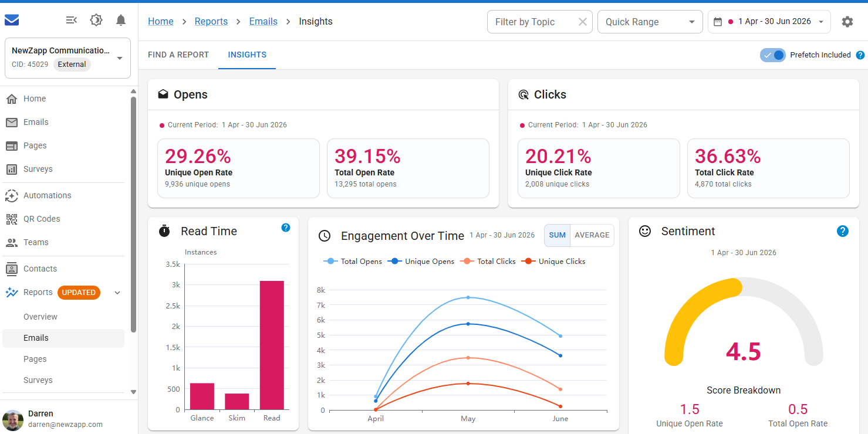Toggle the Unique Clicks legend series
Image resolution: width=868 pixels, height=434 pixels.
(x=553, y=262)
